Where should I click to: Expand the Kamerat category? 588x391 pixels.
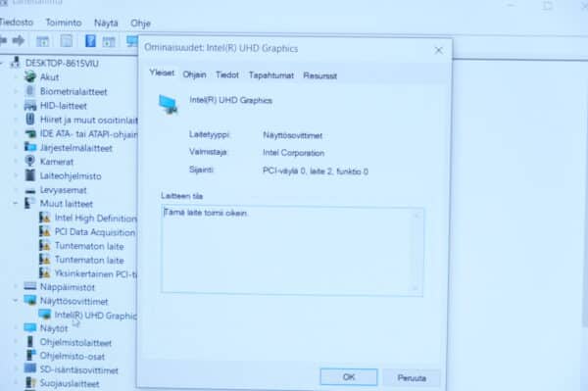(16, 162)
